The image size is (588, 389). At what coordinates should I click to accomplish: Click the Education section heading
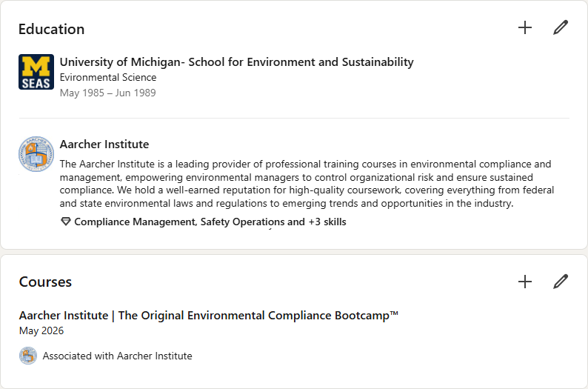51,30
